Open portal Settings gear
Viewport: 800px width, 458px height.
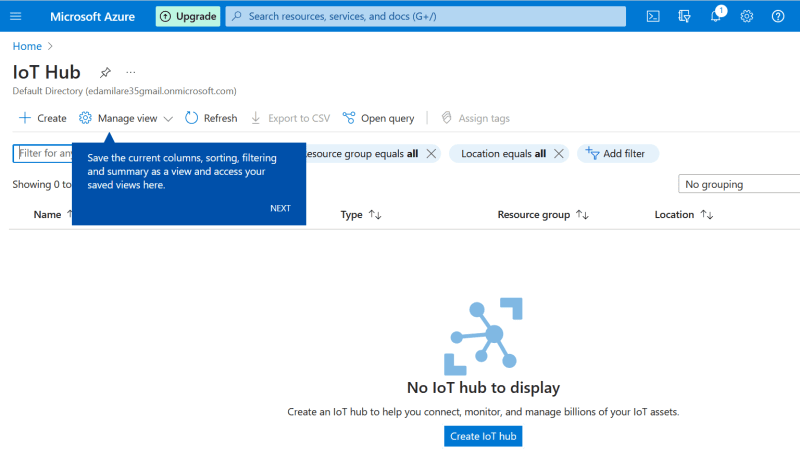pyautogui.click(x=747, y=16)
